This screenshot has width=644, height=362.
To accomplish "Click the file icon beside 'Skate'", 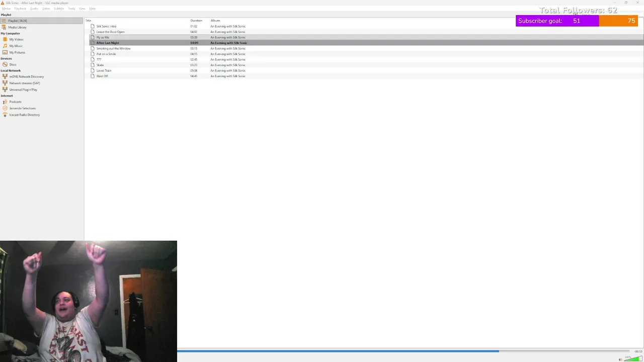I will pos(93,65).
